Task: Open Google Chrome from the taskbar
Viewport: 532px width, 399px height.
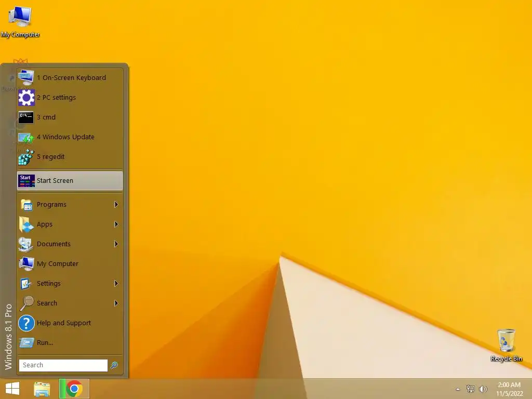Action: tap(74, 389)
